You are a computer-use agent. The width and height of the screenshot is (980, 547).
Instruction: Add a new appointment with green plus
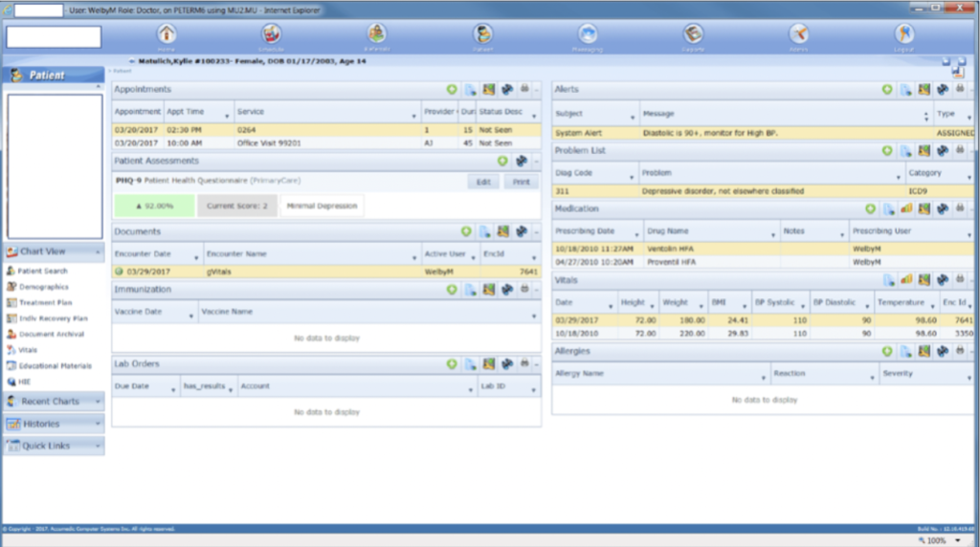tap(452, 89)
